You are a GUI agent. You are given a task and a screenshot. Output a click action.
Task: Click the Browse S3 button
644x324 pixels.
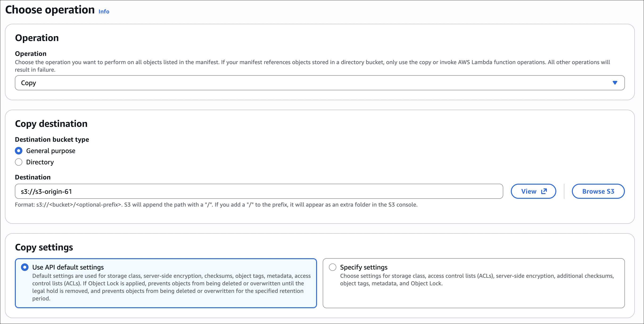click(x=598, y=191)
